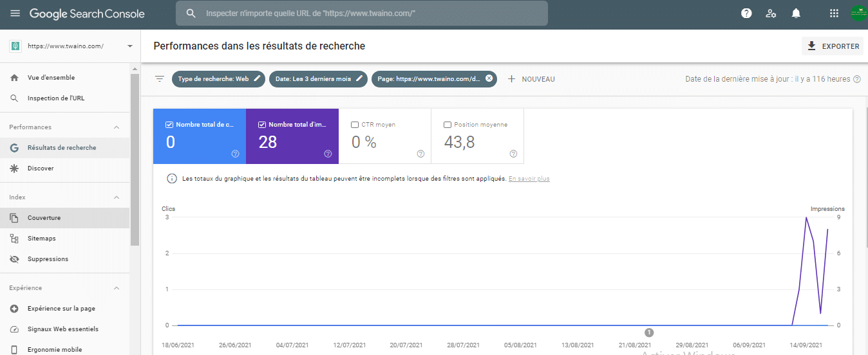The height and width of the screenshot is (355, 868).
Task: Follow the En savoir plus link
Action: [529, 179]
